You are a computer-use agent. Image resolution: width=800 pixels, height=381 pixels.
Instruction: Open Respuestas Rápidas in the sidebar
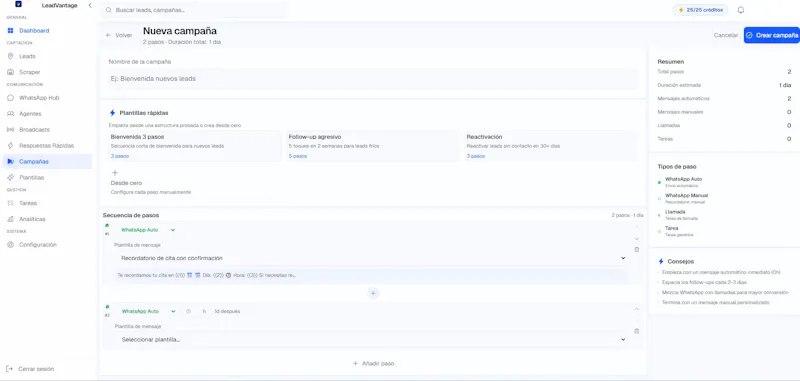tap(47, 145)
